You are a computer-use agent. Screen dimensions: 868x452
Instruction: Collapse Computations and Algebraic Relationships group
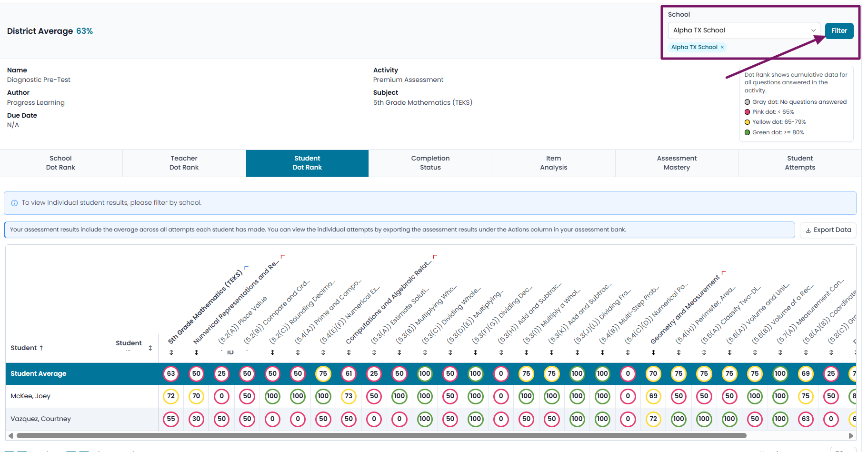pyautogui.click(x=435, y=257)
